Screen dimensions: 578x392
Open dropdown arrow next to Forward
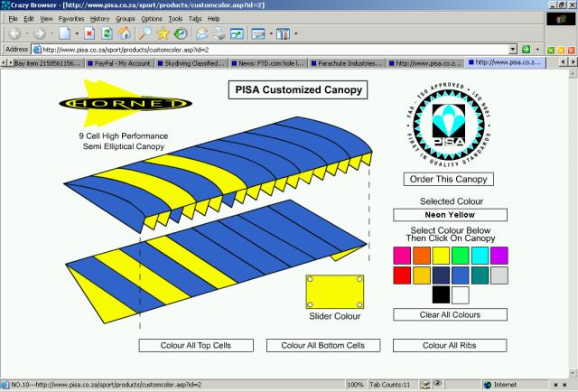(51, 34)
